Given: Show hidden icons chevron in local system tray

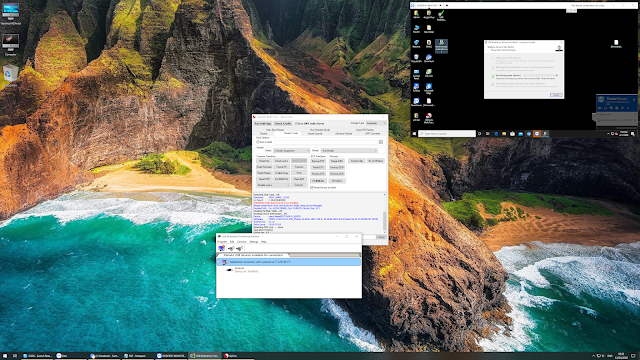Looking at the screenshot, I should (593, 356).
